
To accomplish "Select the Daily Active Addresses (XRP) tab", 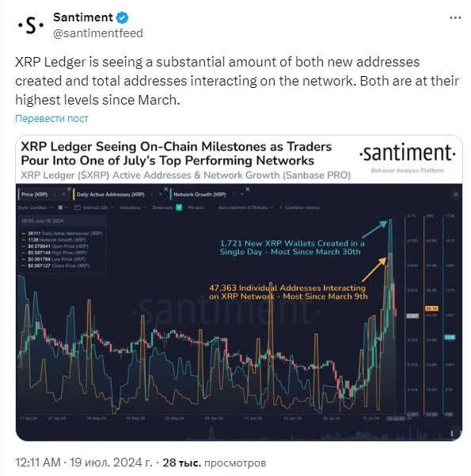I will point(110,195).
